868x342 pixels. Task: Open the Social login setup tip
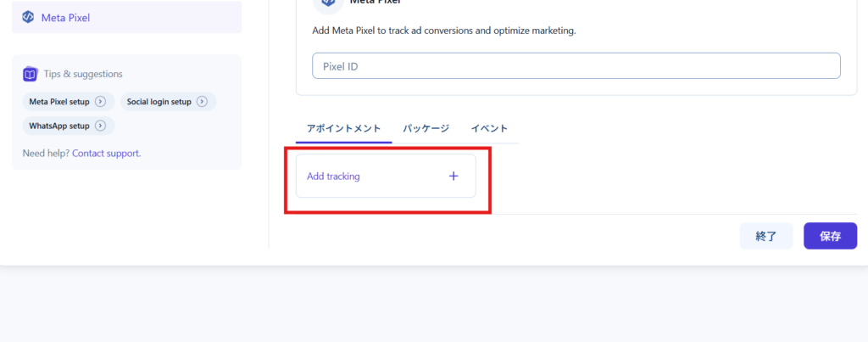click(x=159, y=102)
